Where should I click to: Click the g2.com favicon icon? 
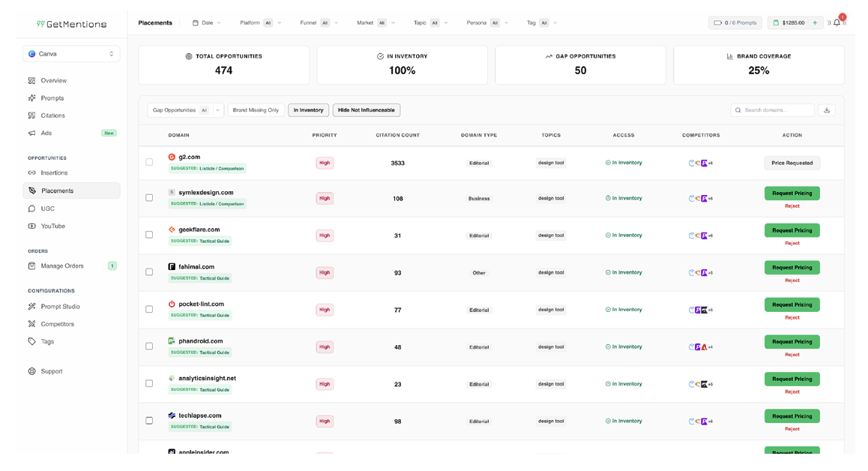coord(172,157)
